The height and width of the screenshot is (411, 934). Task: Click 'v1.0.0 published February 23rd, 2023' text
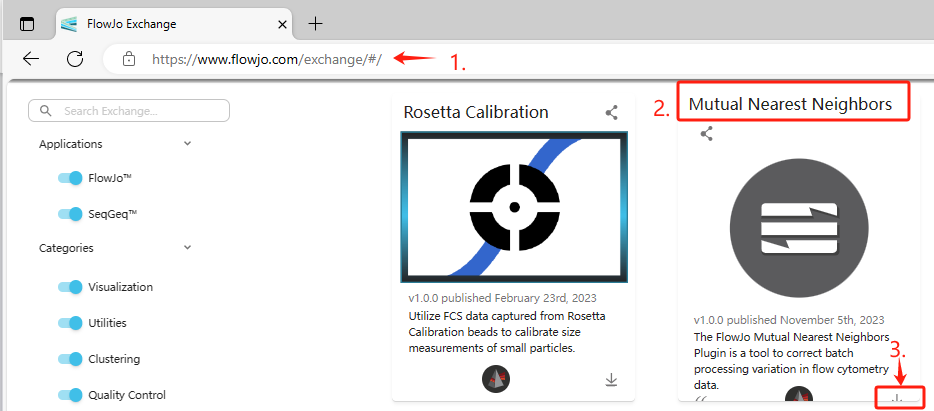pos(502,298)
